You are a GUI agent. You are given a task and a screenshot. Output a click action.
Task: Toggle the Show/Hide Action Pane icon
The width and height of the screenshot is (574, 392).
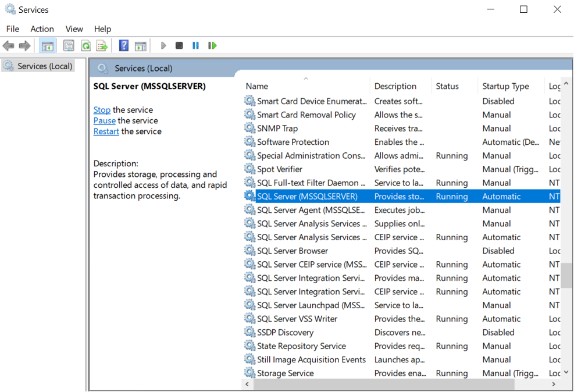click(x=141, y=46)
